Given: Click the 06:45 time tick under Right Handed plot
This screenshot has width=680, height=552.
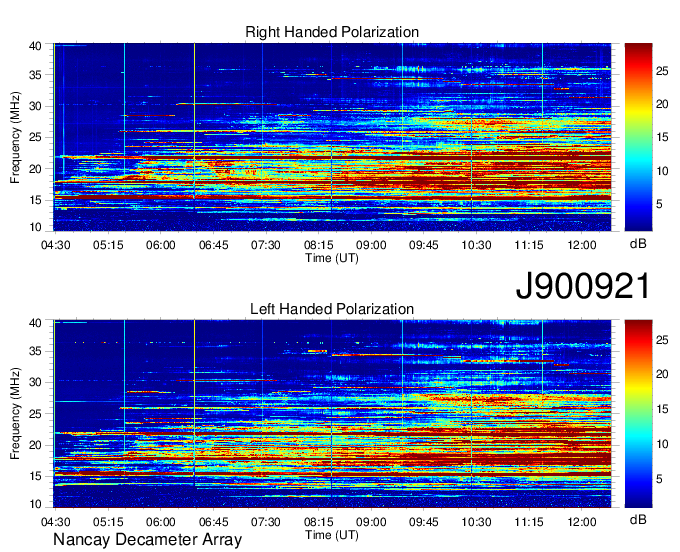Looking at the screenshot, I should click(213, 245).
